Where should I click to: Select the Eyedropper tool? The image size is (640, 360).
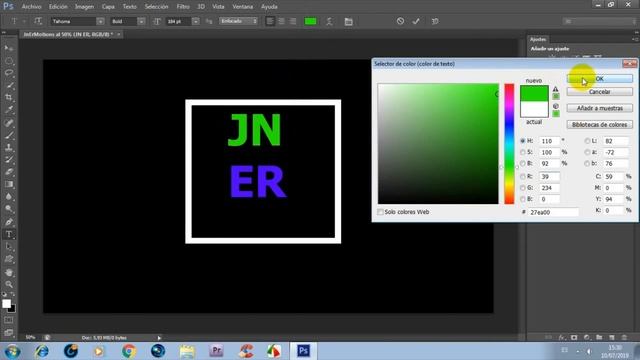point(9,110)
